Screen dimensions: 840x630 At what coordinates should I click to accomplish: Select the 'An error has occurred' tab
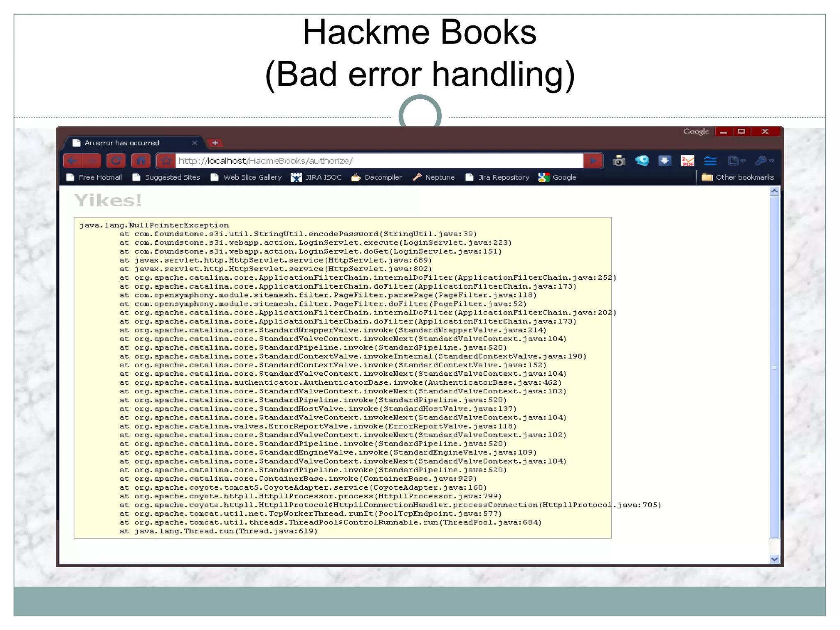pyautogui.click(x=122, y=143)
